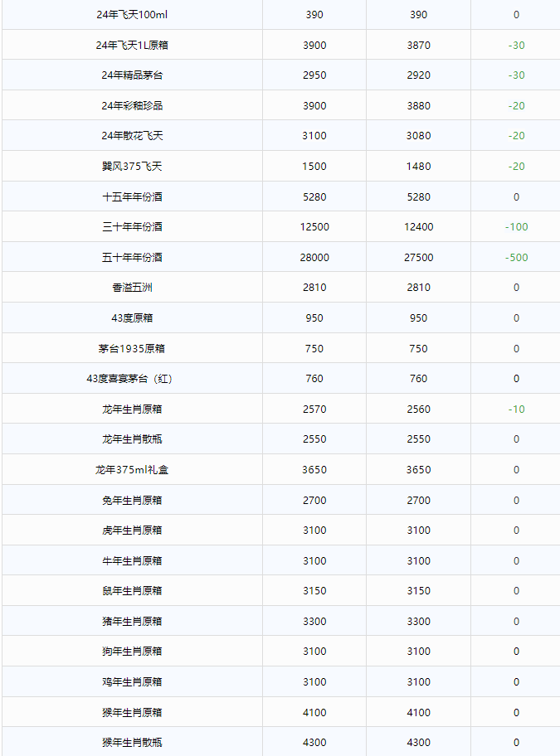
Task: Click the 12400 price value
Action: pos(419,226)
